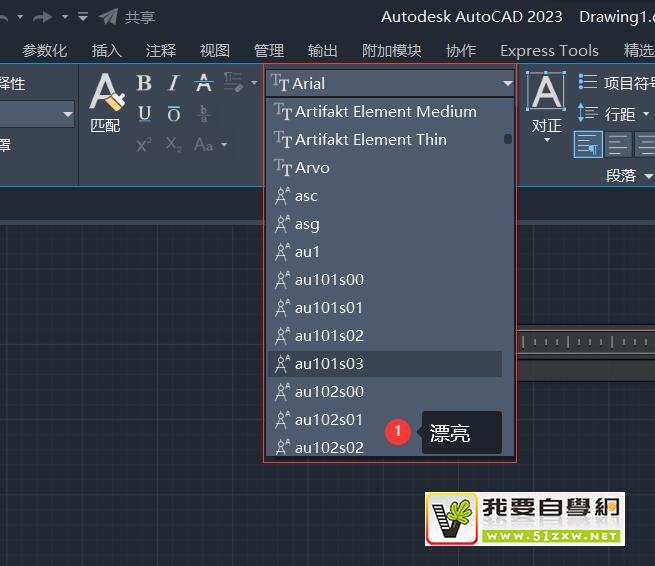Select the Arvo font entry
The width and height of the screenshot is (655, 566).
point(312,168)
